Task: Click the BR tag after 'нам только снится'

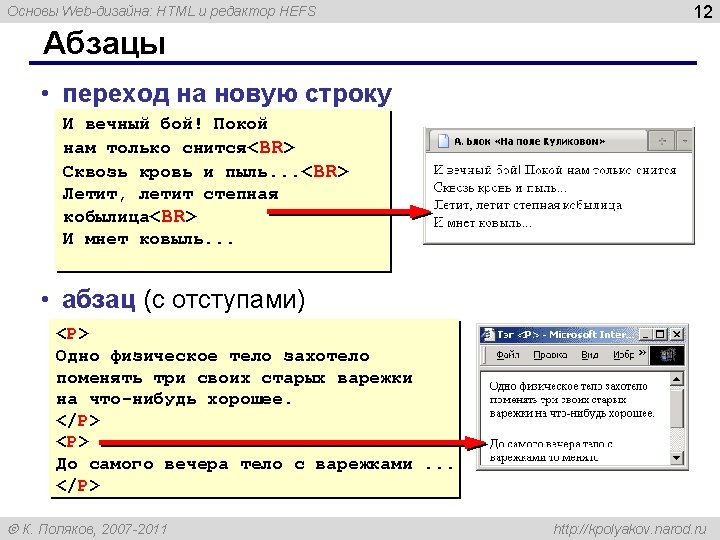Action: click(x=271, y=147)
